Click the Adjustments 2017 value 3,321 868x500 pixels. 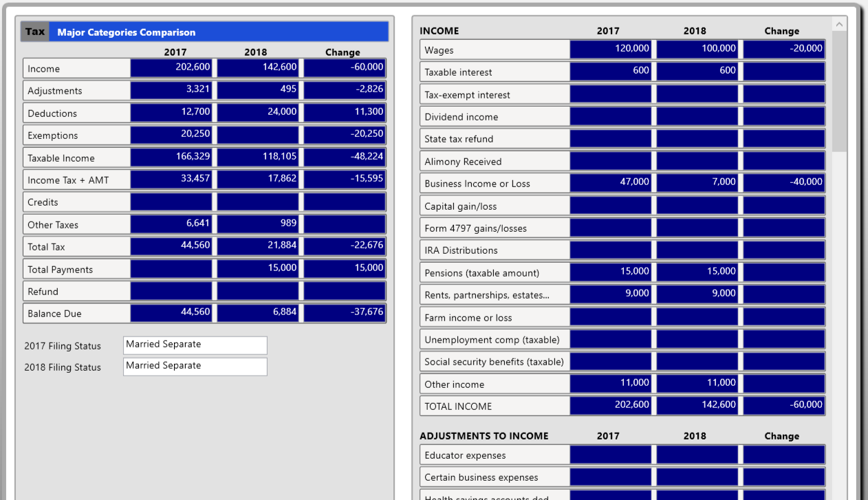click(171, 90)
